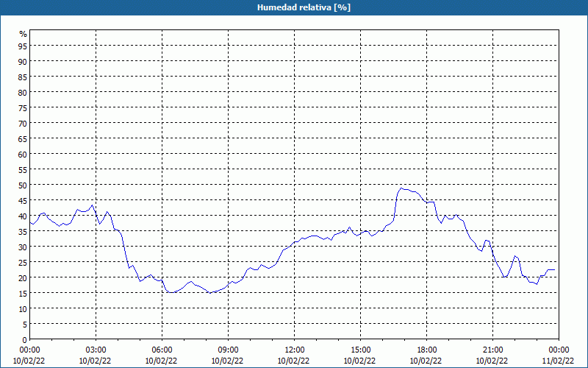Click the 40 humidity axis label
The width and height of the screenshot is (588, 368).
(23, 216)
